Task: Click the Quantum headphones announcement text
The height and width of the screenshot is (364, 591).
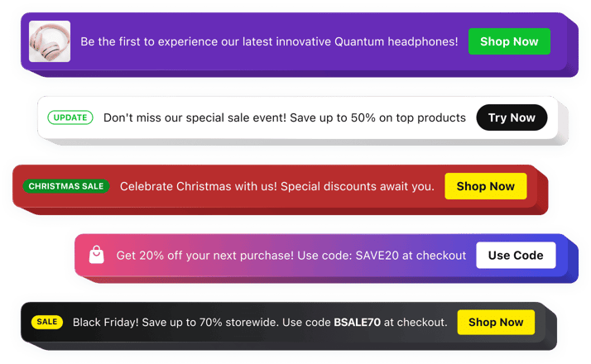Action: (268, 41)
